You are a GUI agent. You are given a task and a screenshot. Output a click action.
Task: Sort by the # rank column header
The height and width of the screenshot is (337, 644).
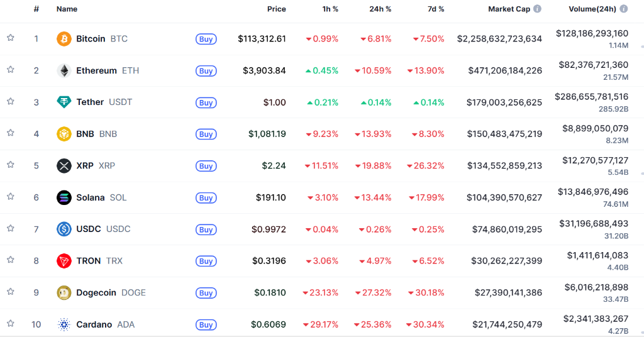coord(36,9)
